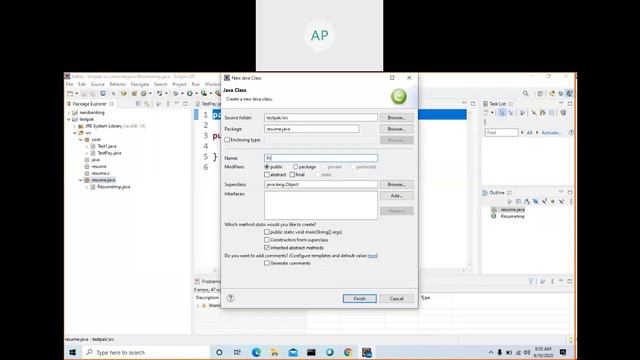Click Problems view filter icon
The image size is (640, 360).
(531, 281)
